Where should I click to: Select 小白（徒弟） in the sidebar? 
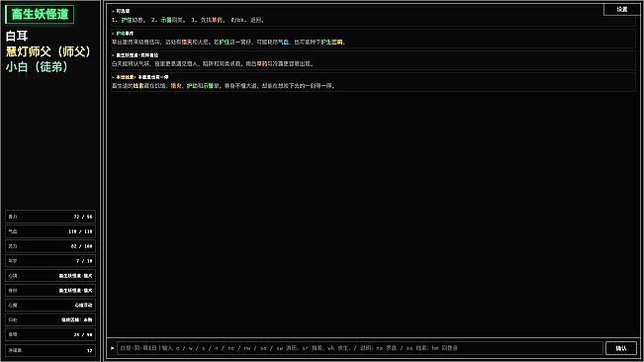[37, 67]
